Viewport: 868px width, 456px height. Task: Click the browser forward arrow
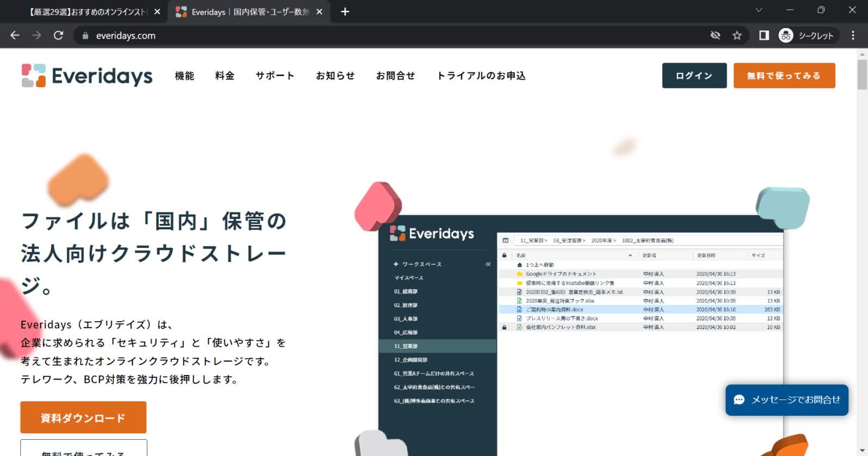click(x=36, y=35)
